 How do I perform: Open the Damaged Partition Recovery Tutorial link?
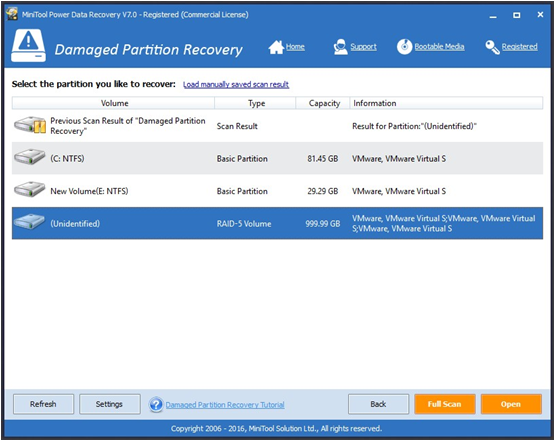tap(225, 405)
